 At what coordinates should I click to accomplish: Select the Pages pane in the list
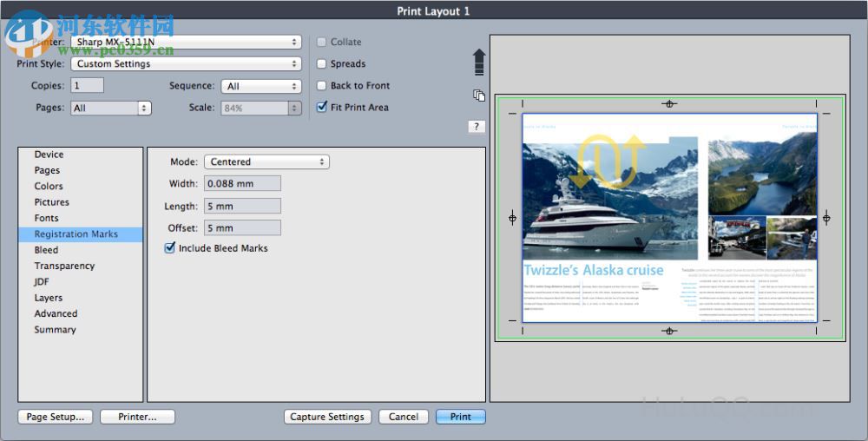click(81, 170)
